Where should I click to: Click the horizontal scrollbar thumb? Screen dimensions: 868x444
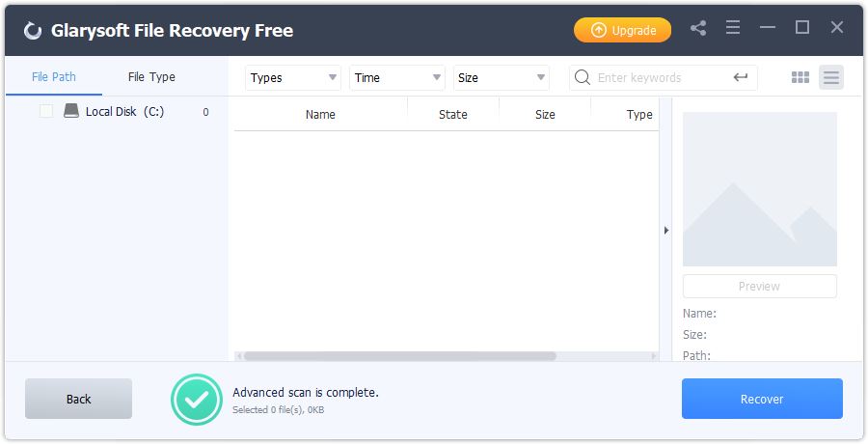(x=399, y=356)
